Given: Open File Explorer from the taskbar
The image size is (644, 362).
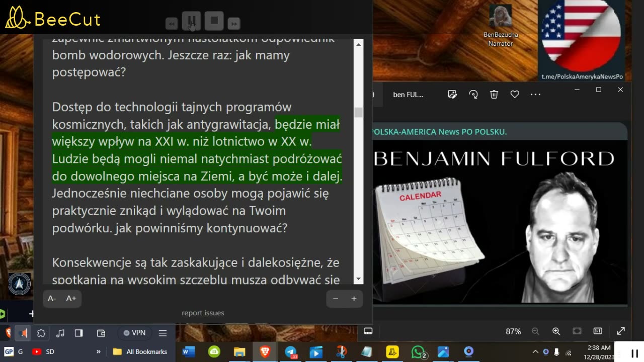Looking at the screenshot, I should point(239,351).
